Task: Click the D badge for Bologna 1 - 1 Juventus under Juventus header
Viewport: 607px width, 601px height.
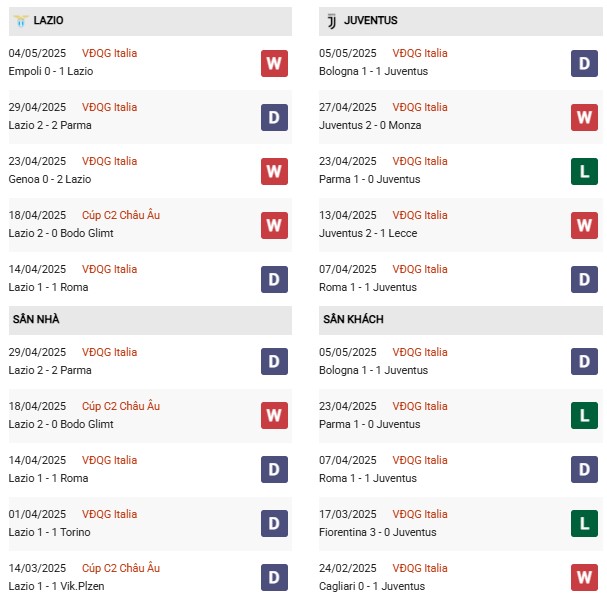Action: pyautogui.click(x=584, y=63)
